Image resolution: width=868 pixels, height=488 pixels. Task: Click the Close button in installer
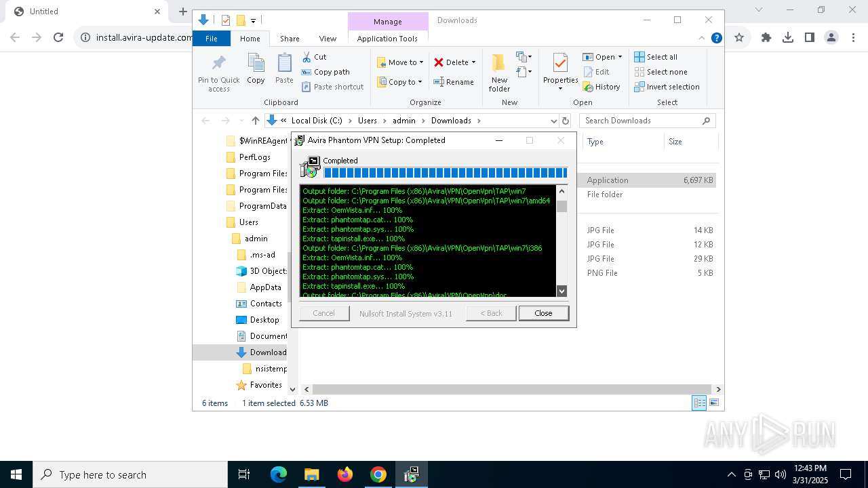pyautogui.click(x=543, y=313)
